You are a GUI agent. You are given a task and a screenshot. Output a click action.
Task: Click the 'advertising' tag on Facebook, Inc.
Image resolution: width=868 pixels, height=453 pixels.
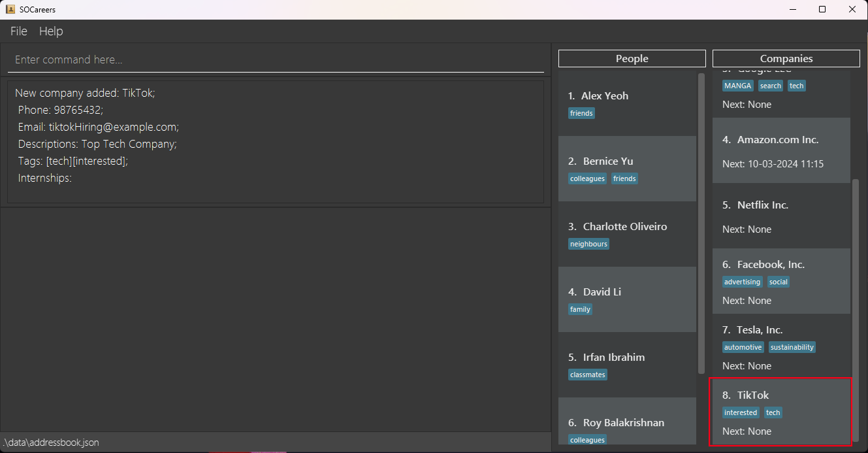pyautogui.click(x=743, y=281)
